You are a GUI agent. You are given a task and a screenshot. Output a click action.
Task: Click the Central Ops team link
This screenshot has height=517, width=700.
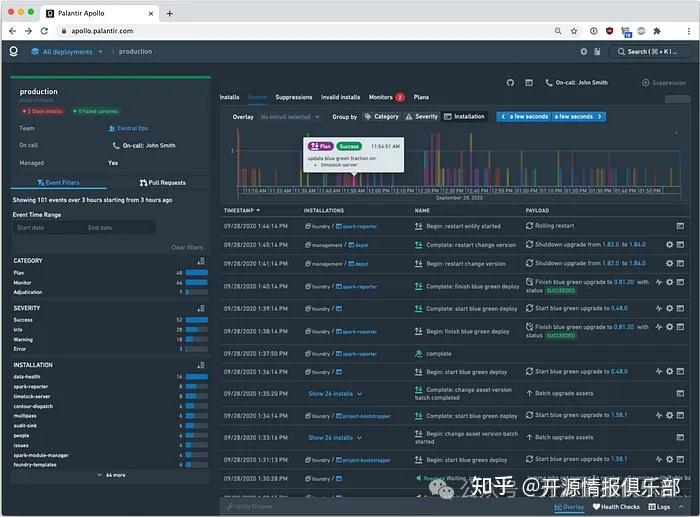(x=129, y=129)
